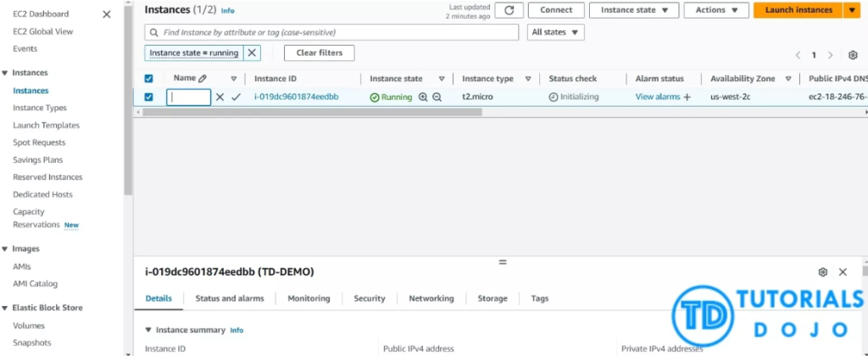
Task: Click zoom-in icon next to Running state
Action: 423,97
